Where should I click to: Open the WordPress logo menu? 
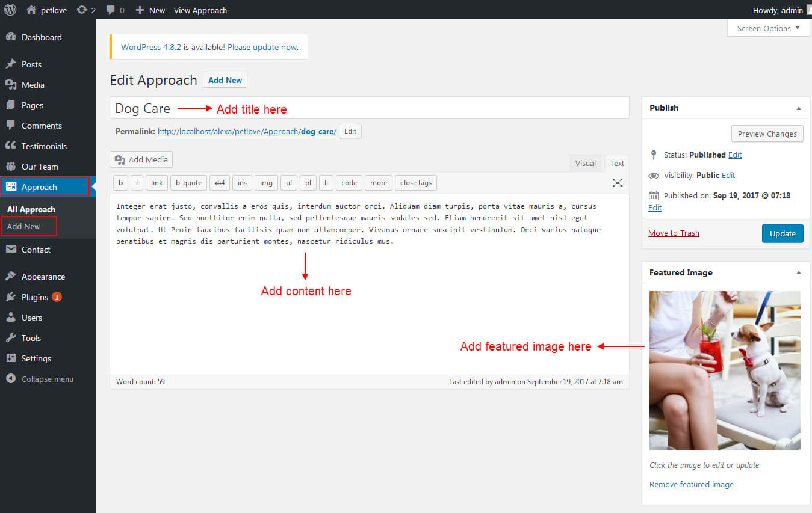click(10, 10)
